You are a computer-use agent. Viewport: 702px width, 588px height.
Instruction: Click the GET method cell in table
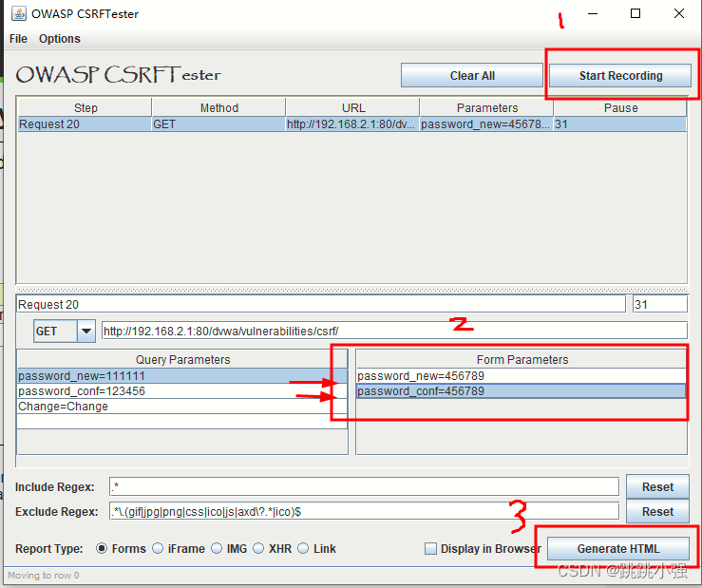click(x=218, y=124)
